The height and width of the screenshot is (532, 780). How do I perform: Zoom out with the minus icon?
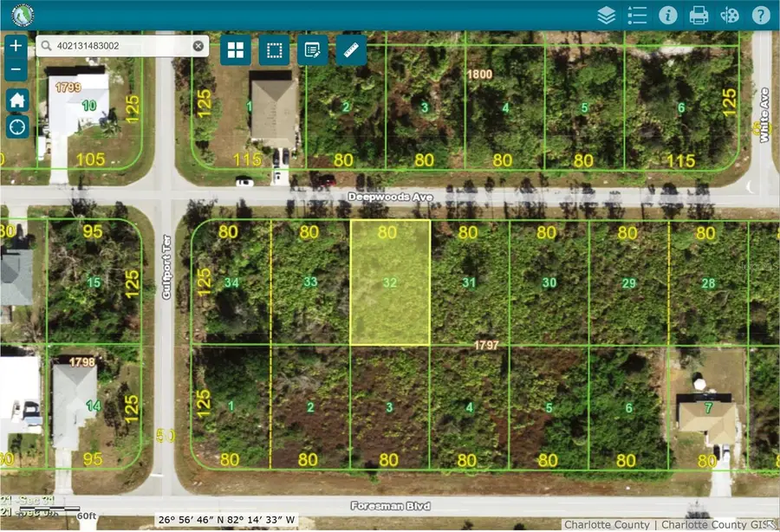click(x=15, y=68)
